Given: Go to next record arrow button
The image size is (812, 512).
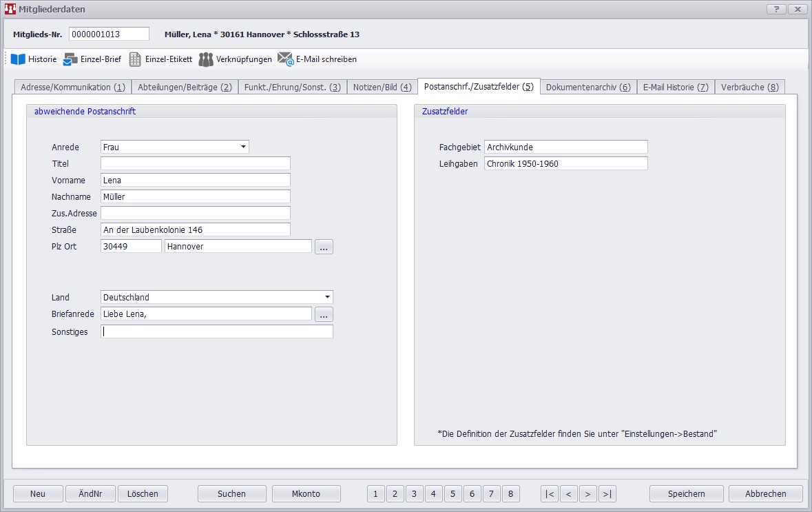Looking at the screenshot, I should point(587,493).
